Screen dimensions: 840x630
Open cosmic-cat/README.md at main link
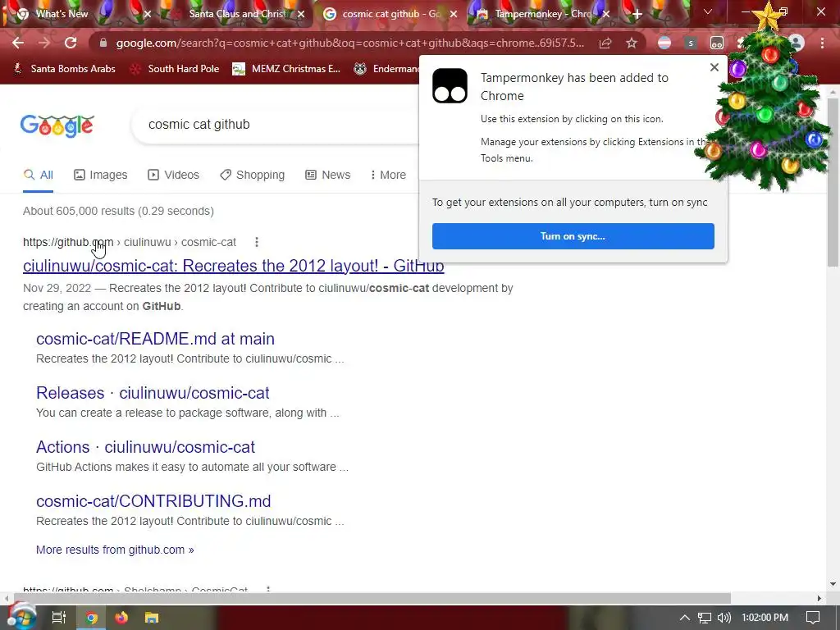click(x=155, y=339)
